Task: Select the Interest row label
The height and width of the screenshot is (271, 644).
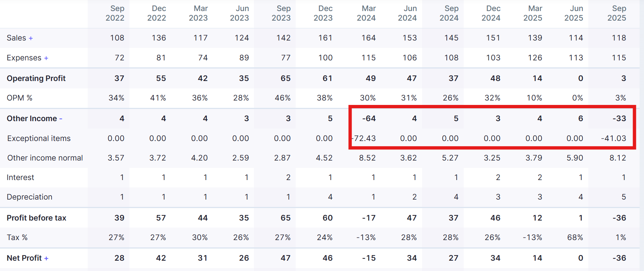Action: pos(20,177)
